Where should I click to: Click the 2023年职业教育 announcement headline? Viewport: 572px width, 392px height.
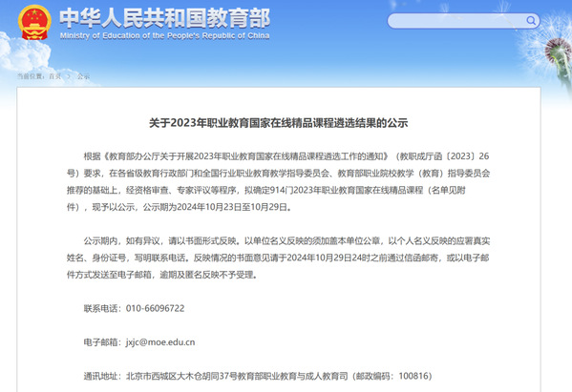click(x=278, y=123)
